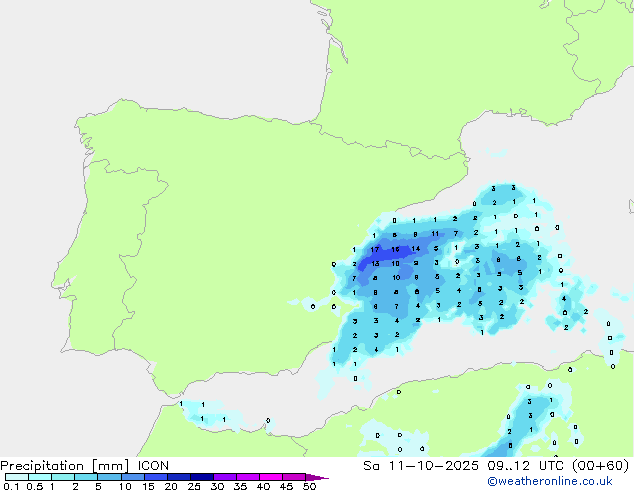Image resolution: width=634 pixels, height=490 pixels.
Task: Click the '0.1' legend scale label
Action: point(11,486)
